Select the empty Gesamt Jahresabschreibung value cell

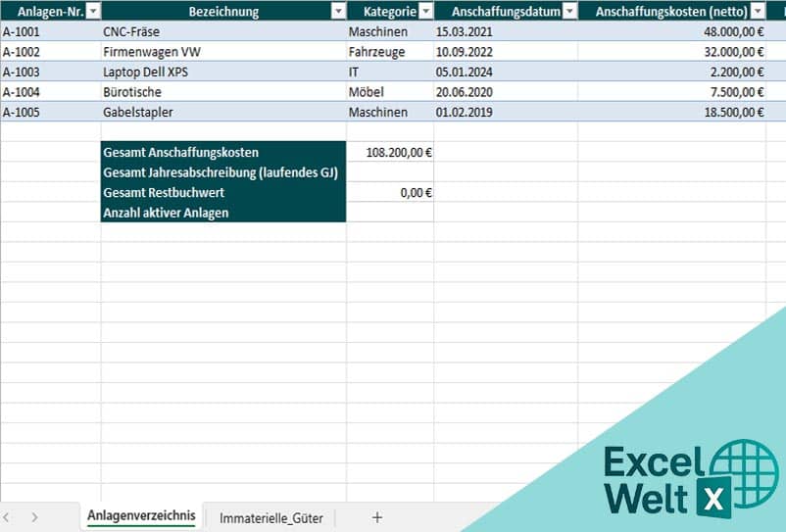tap(390, 172)
